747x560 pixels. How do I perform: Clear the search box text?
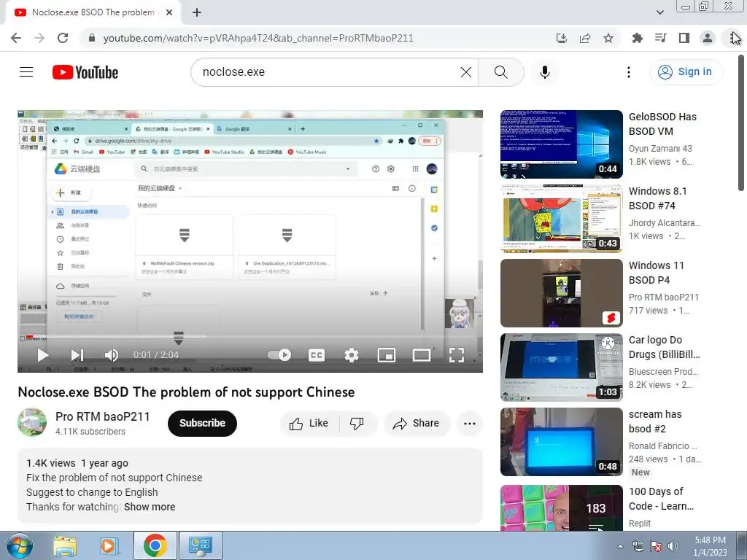[x=466, y=72]
